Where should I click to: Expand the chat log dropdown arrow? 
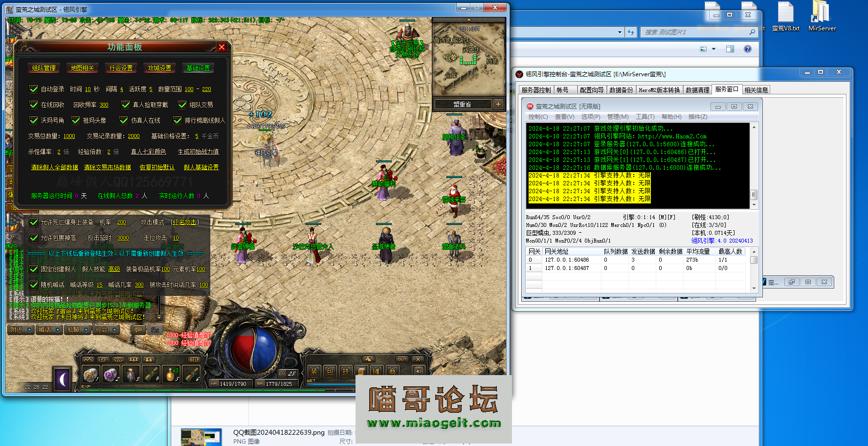[x=159, y=317]
